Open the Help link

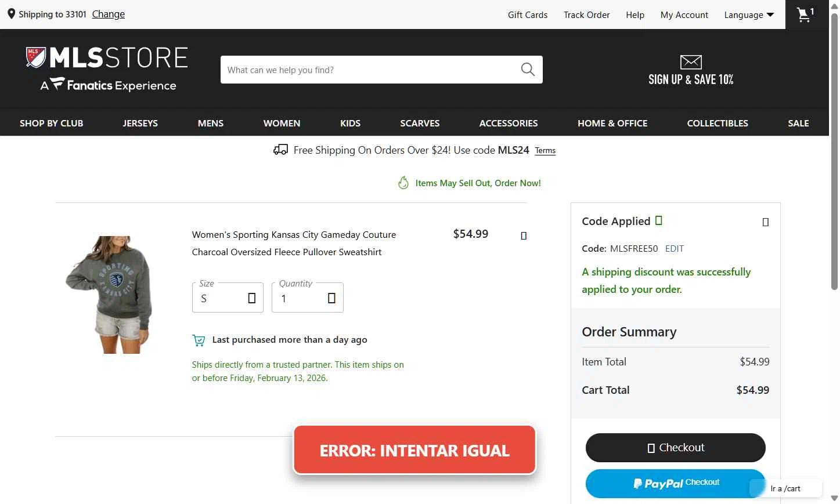pos(635,14)
